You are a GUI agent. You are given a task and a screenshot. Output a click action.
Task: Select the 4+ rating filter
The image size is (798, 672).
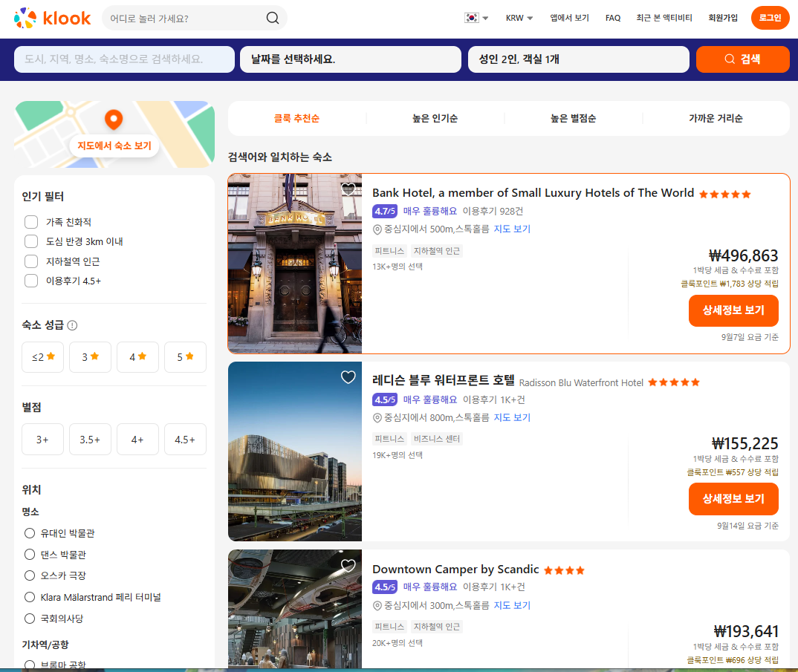tap(138, 439)
